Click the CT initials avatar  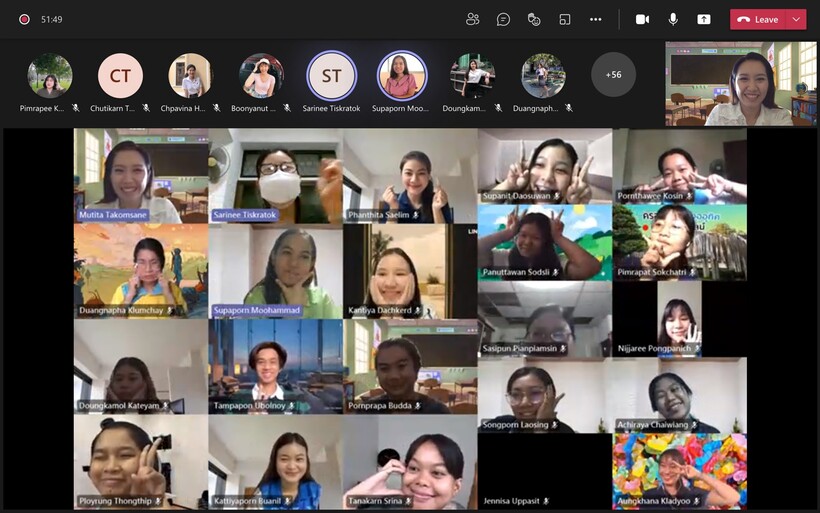coord(120,76)
